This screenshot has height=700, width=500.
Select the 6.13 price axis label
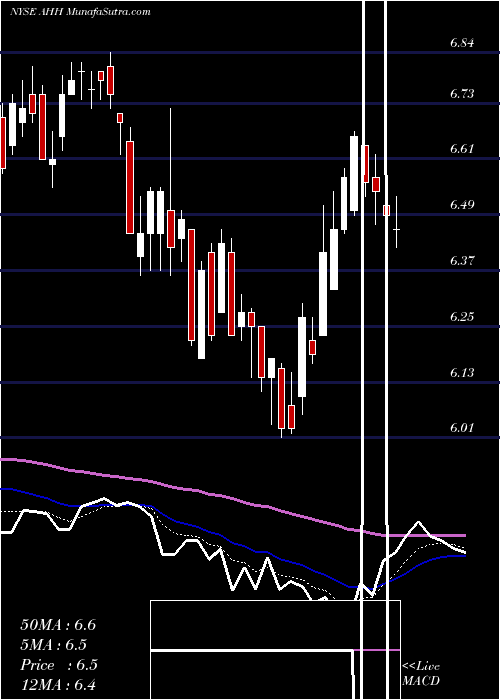click(462, 373)
